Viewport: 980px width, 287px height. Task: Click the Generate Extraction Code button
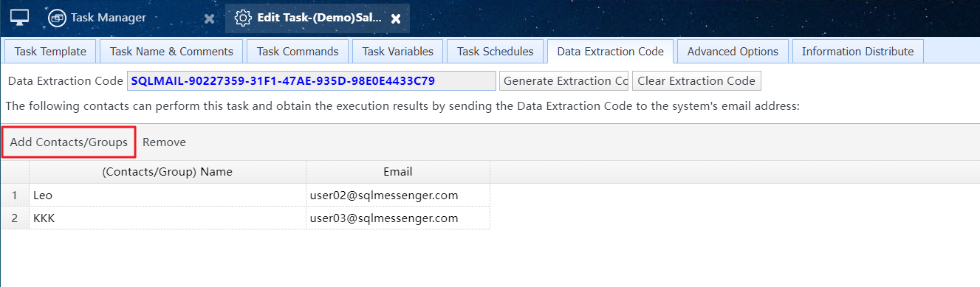point(564,81)
